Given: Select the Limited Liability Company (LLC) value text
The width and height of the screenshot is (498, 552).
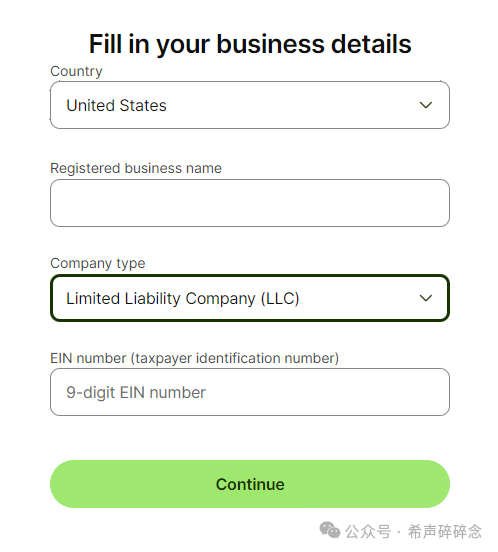Looking at the screenshot, I should click(x=183, y=299).
